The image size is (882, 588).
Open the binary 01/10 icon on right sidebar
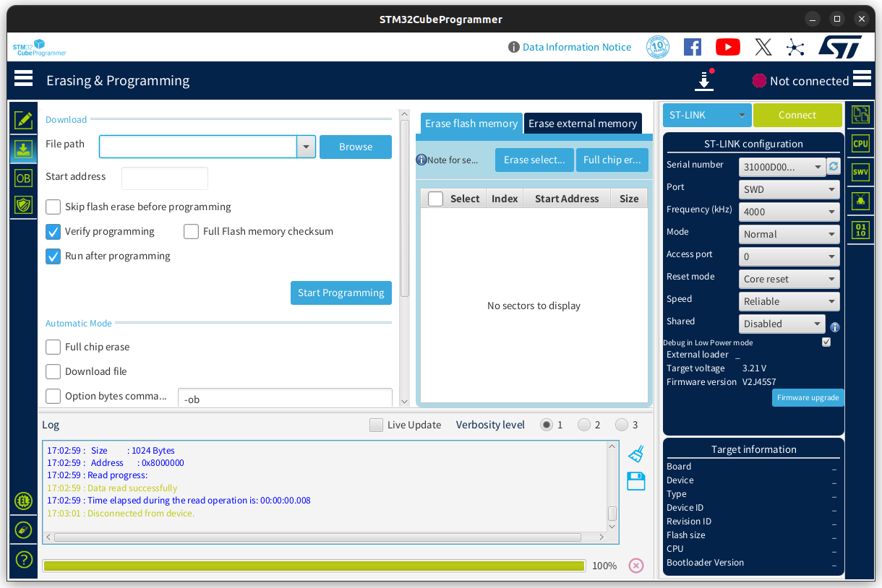coord(860,230)
